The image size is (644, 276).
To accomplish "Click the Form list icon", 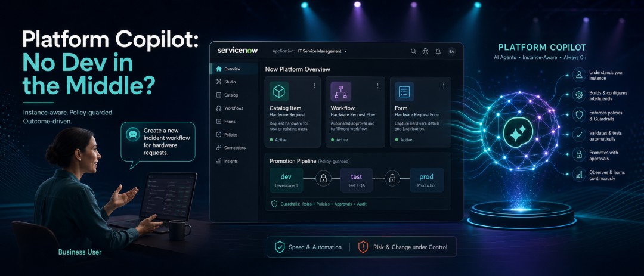I will click(404, 91).
